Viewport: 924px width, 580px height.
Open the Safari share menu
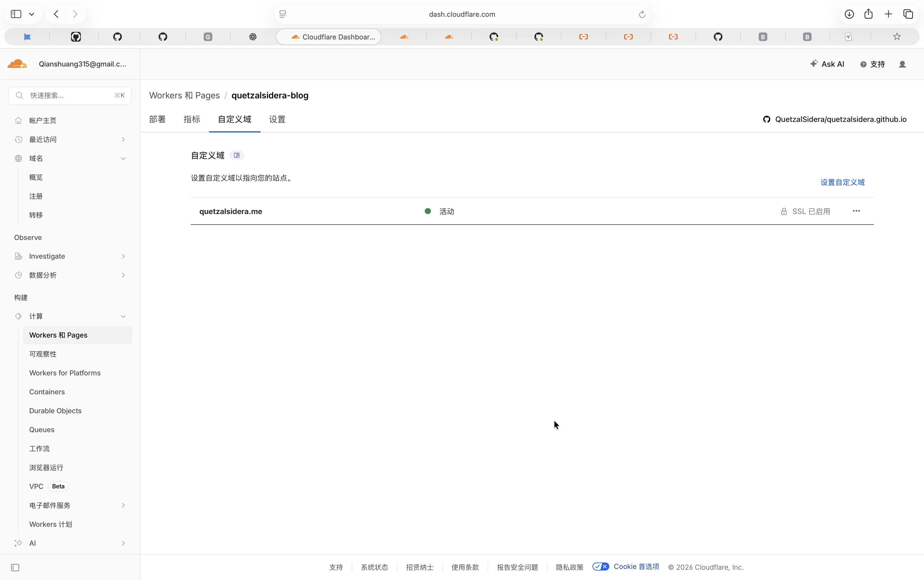pos(868,14)
